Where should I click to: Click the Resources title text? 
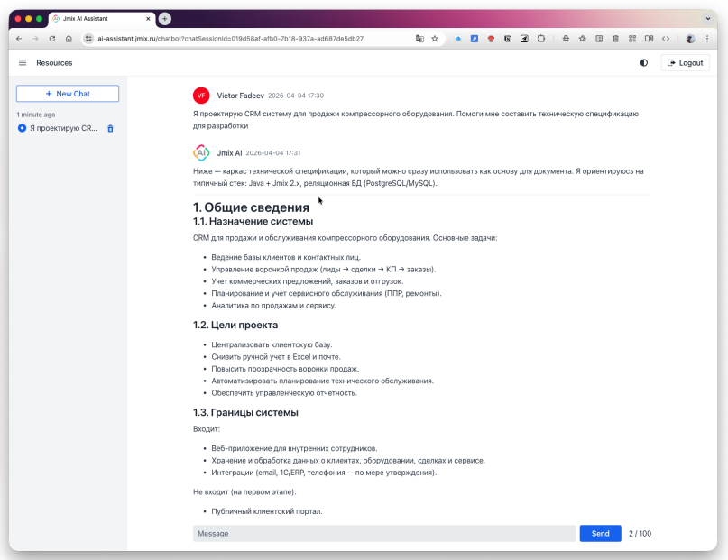[x=54, y=62]
